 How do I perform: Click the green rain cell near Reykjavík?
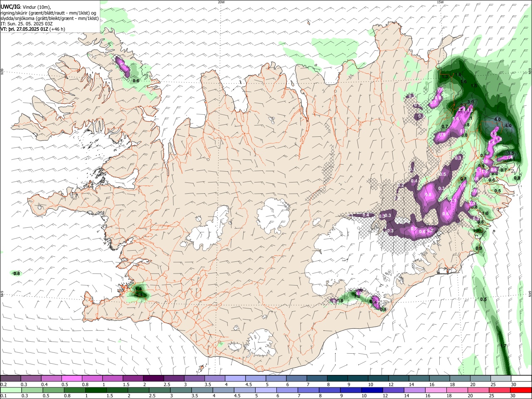[x=139, y=292]
